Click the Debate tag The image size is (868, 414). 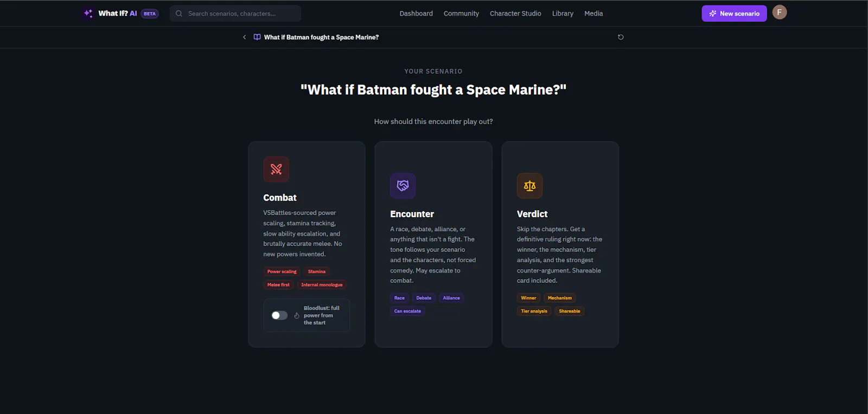(x=424, y=298)
